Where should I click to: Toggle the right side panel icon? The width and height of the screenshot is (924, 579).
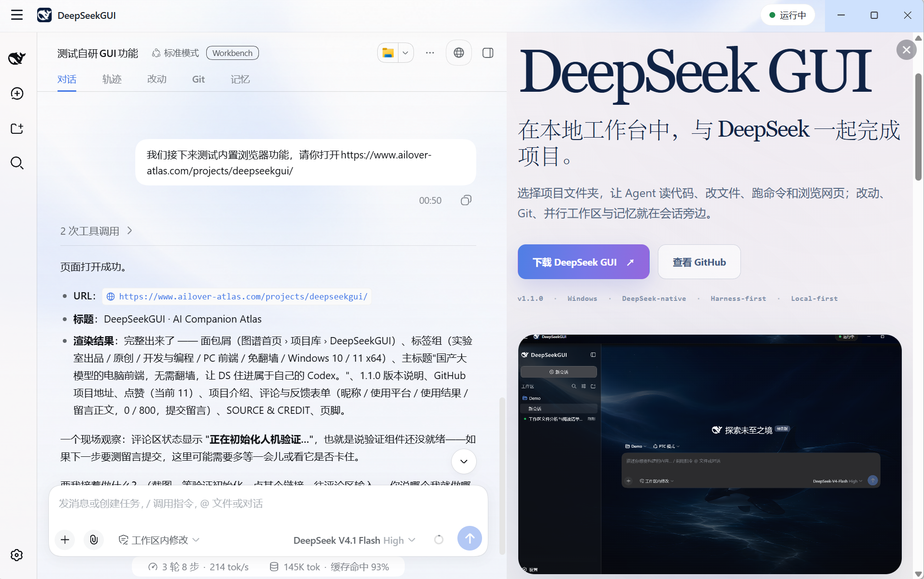coord(488,53)
